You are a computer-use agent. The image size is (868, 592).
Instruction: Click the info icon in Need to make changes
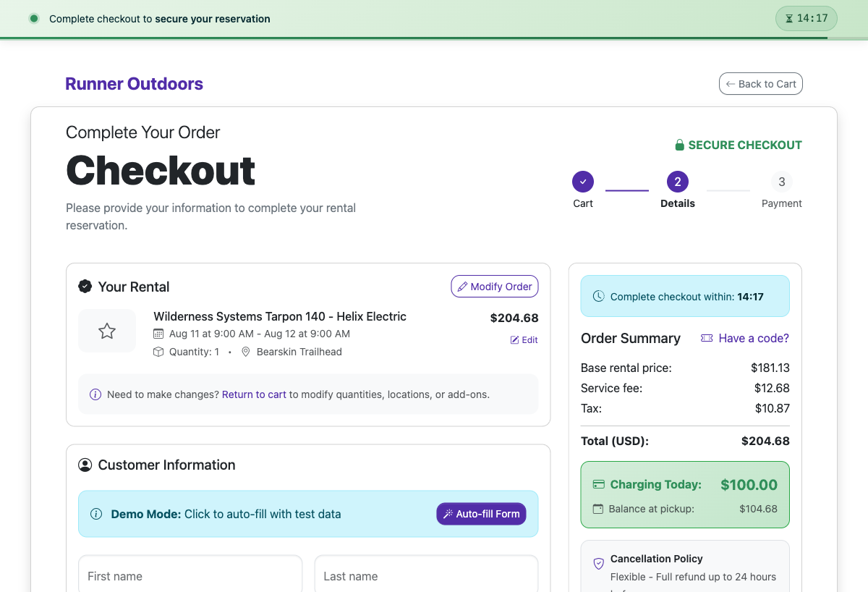coord(95,394)
